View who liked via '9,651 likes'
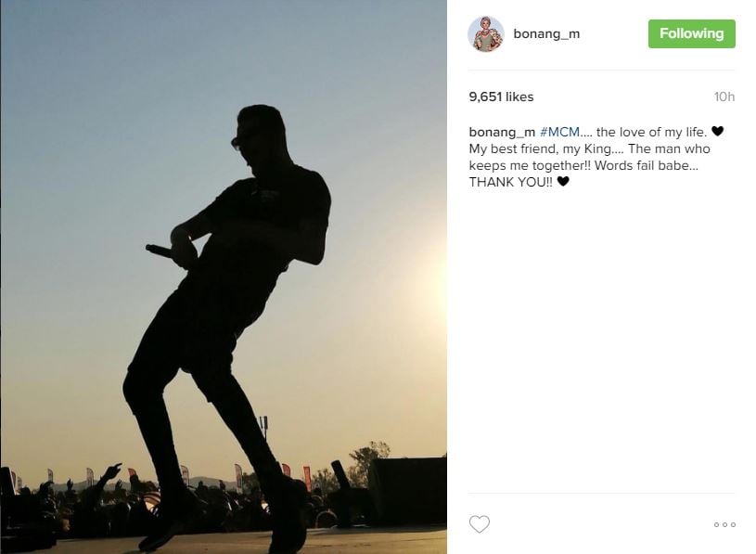Screen dimensions: 756x554 click(501, 97)
